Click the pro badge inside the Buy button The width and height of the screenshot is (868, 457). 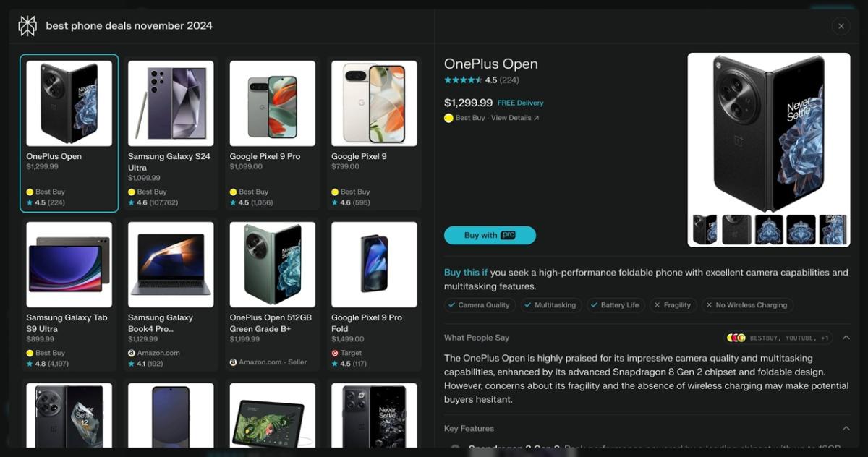(x=509, y=235)
